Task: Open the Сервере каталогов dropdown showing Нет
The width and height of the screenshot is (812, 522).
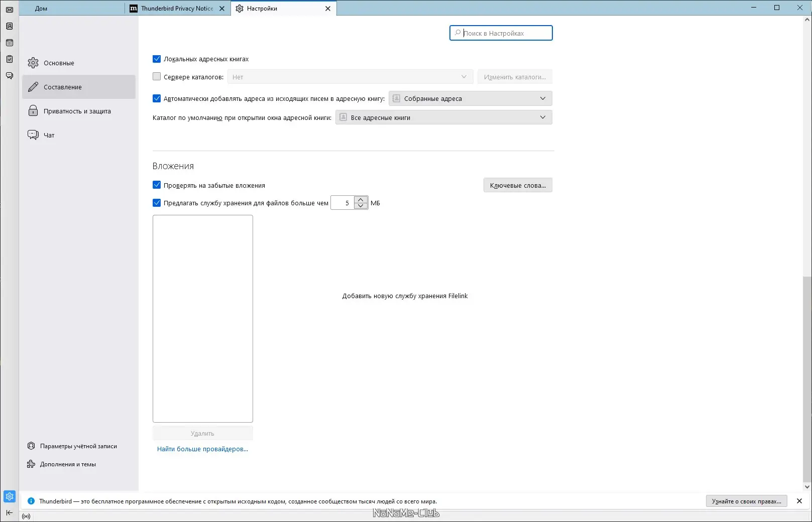Action: [x=350, y=77]
